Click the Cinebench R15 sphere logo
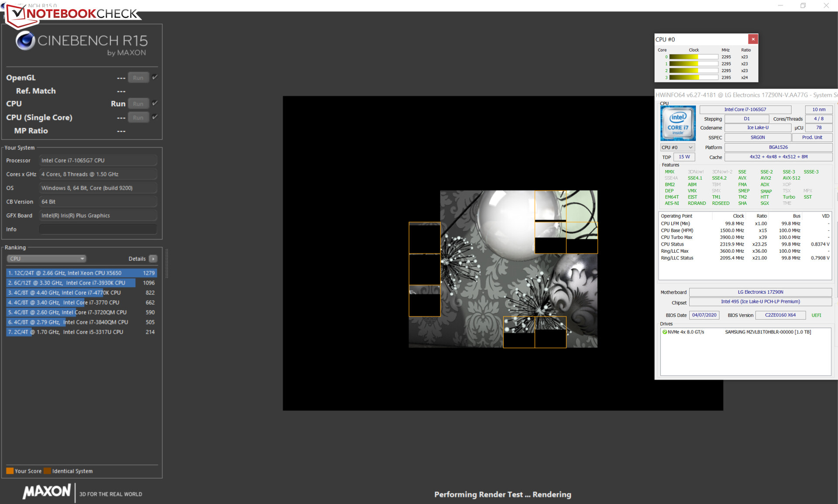Viewport: 838px width, 504px height. (x=25, y=41)
